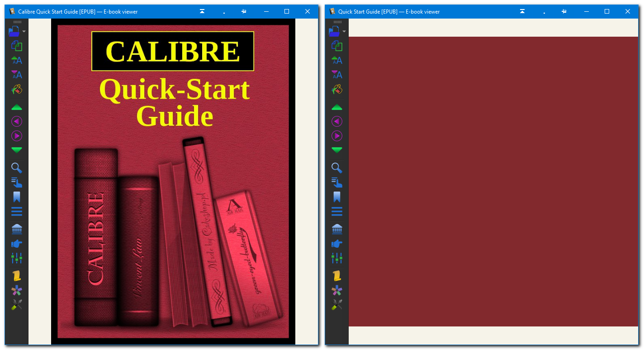The image size is (644, 350).
Task: Toggle the yellow scroll icon in left viewer
Action: click(17, 276)
